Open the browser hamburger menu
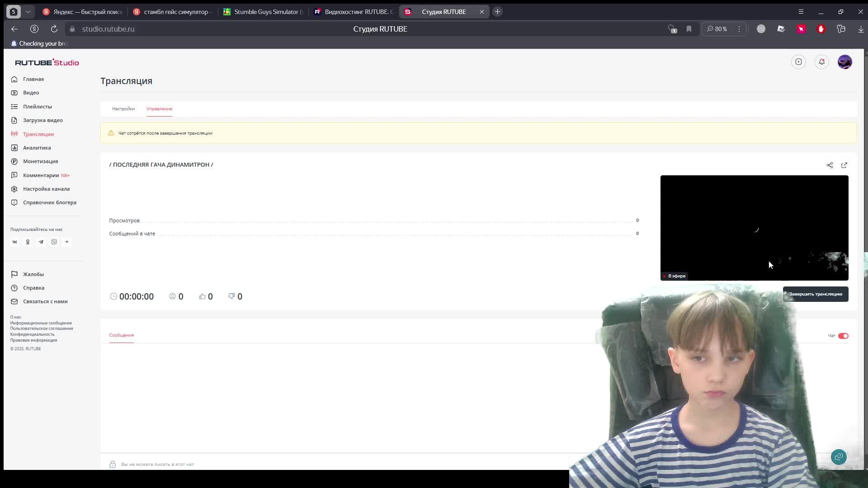This screenshot has width=868, height=488. tap(801, 12)
